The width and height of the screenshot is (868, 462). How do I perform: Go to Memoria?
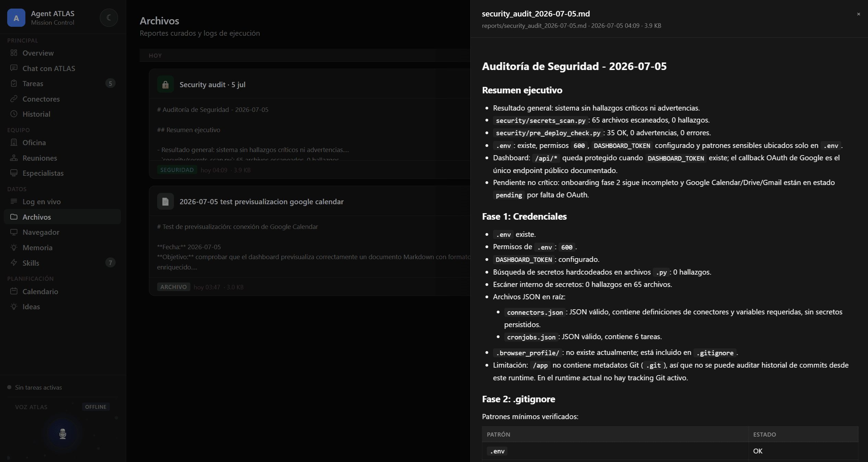click(62, 247)
